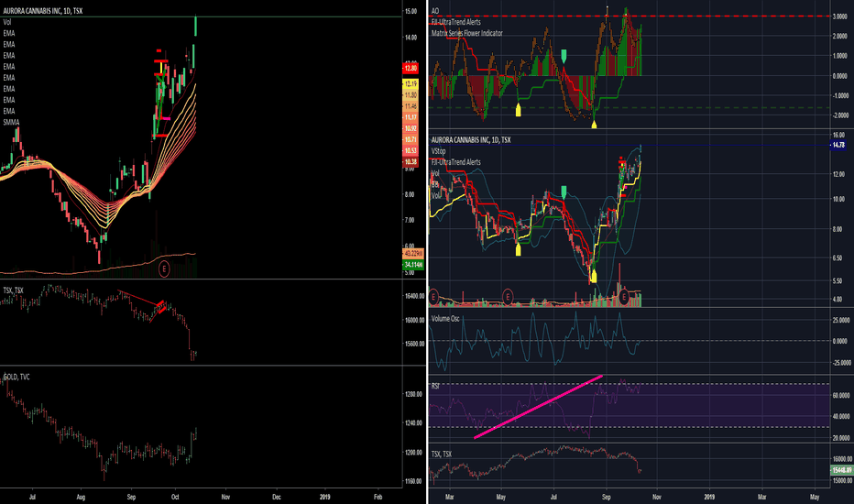Select the red trendline in the left TSX pane
Screen dimensions: 854x504
139,298
